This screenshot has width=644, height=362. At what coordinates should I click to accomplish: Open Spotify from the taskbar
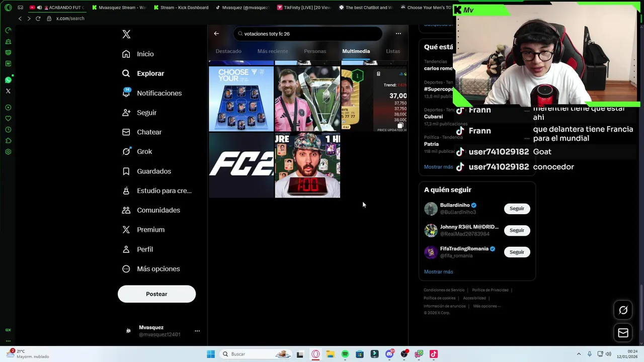point(345,354)
